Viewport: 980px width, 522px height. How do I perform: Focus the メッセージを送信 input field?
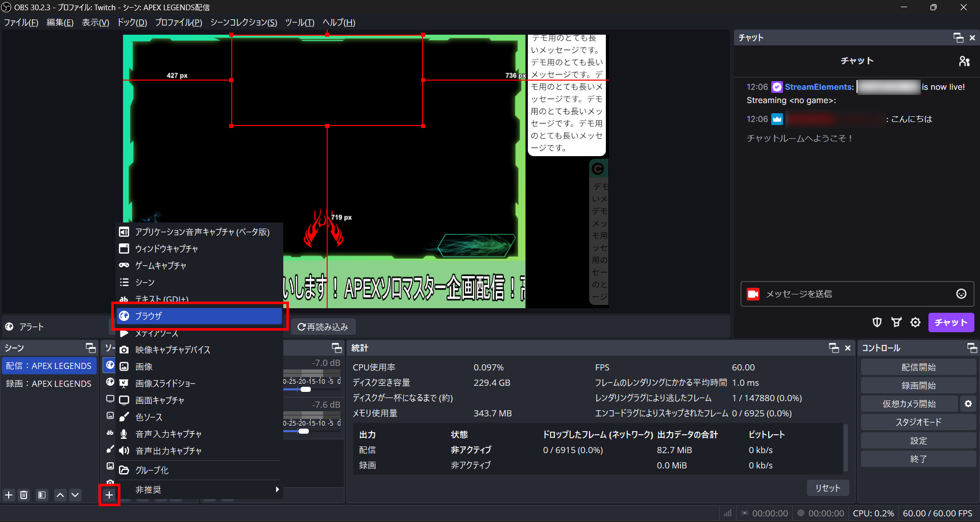[x=857, y=294]
